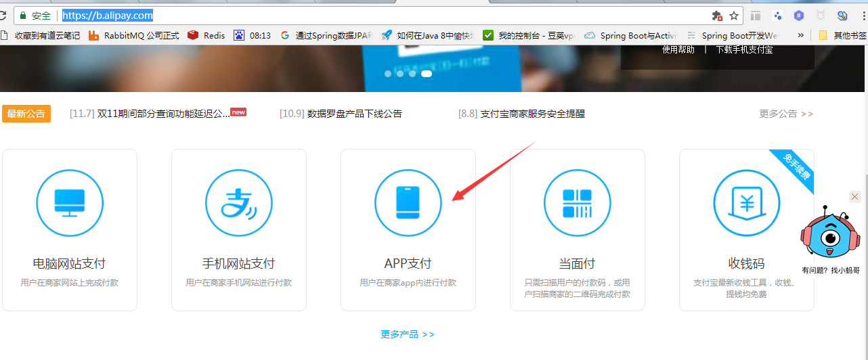Show the third carousel slide dot

pos(412,74)
